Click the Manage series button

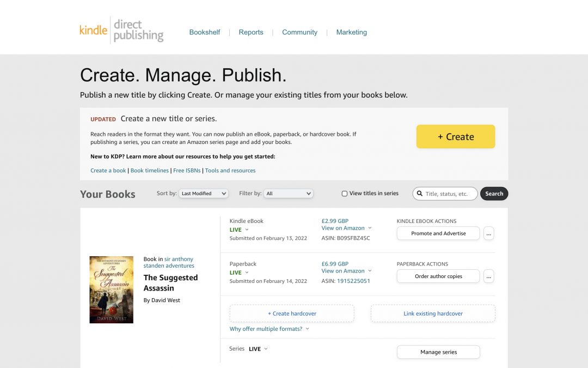438,352
